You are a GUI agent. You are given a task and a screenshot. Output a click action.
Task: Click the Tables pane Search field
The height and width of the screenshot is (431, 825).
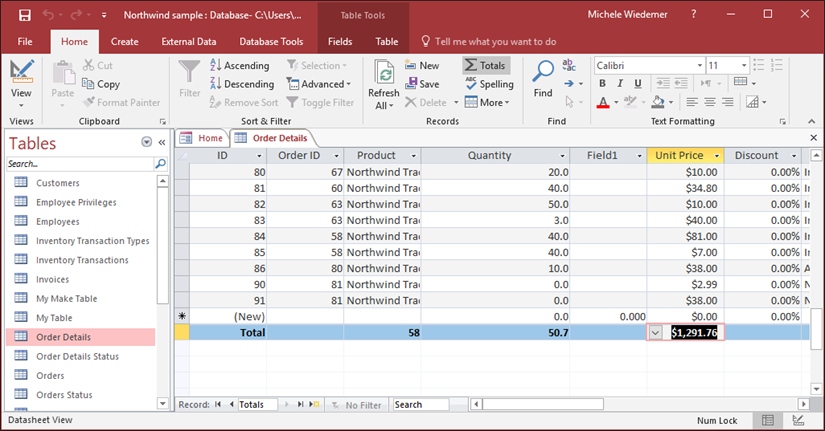click(80, 164)
